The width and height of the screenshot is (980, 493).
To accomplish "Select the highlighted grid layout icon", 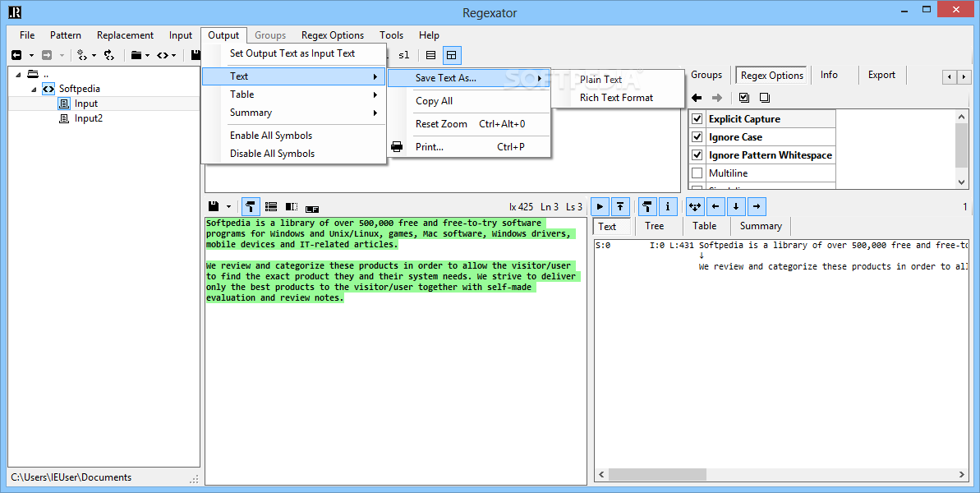I will pyautogui.click(x=451, y=55).
